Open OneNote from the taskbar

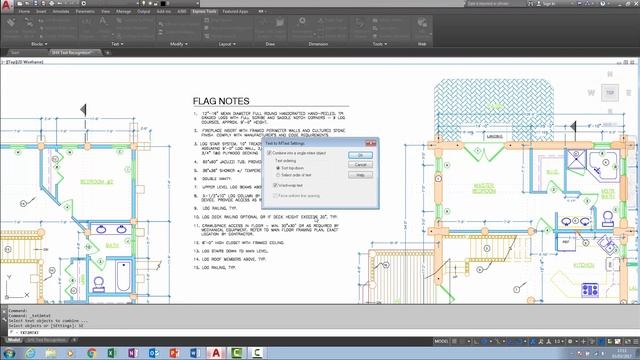(133, 353)
